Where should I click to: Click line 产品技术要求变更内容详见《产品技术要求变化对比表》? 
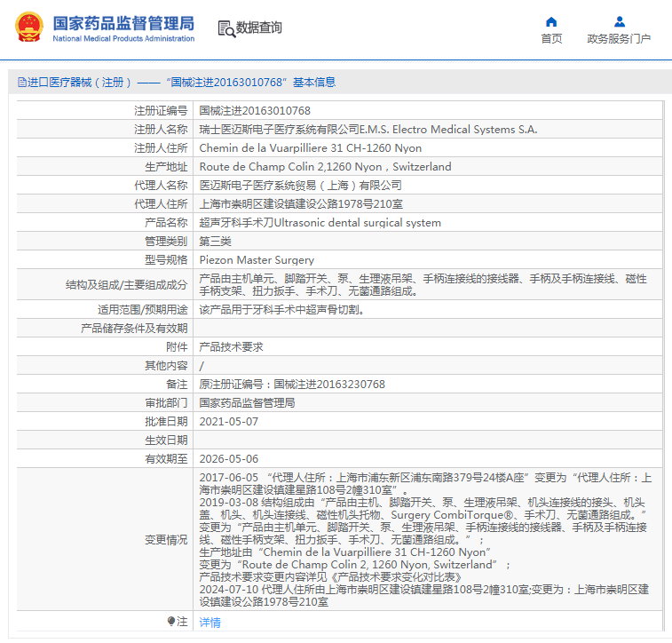click(x=330, y=577)
